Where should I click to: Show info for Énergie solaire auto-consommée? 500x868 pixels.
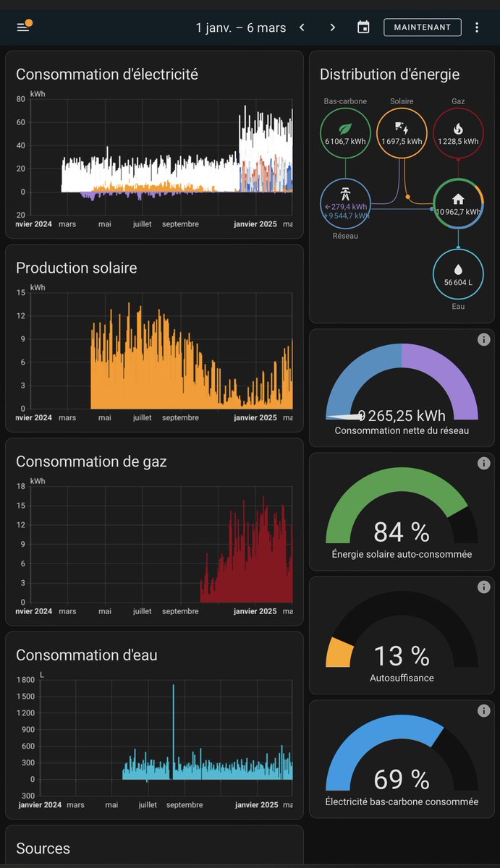(483, 463)
